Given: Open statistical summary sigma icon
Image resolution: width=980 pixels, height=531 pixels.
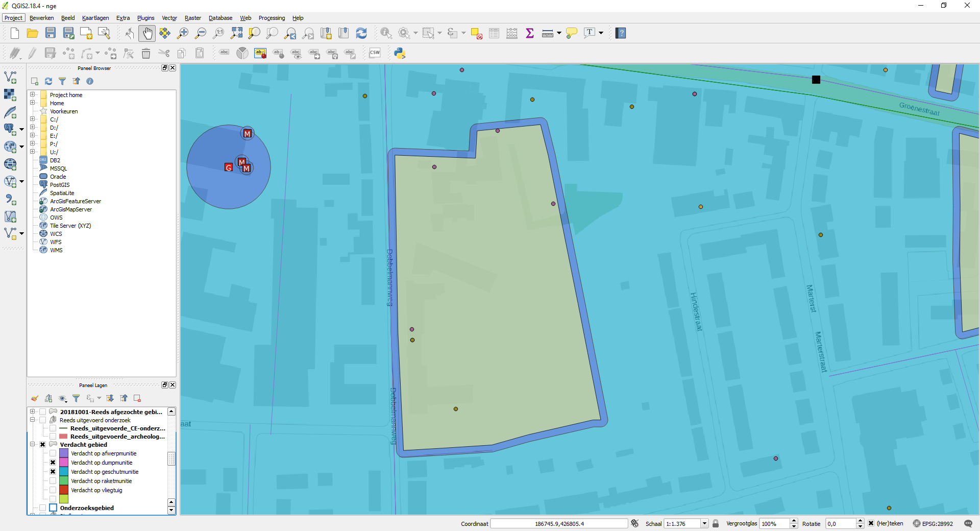Looking at the screenshot, I should click(530, 33).
